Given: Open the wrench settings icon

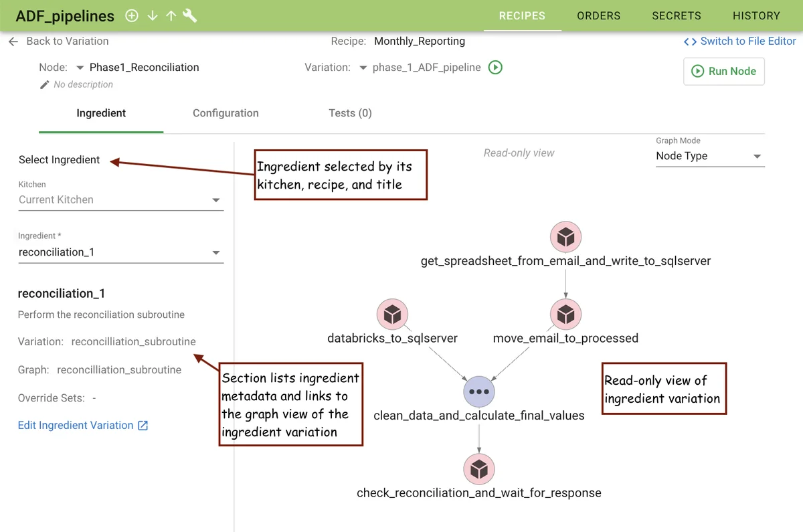Looking at the screenshot, I should click(190, 15).
